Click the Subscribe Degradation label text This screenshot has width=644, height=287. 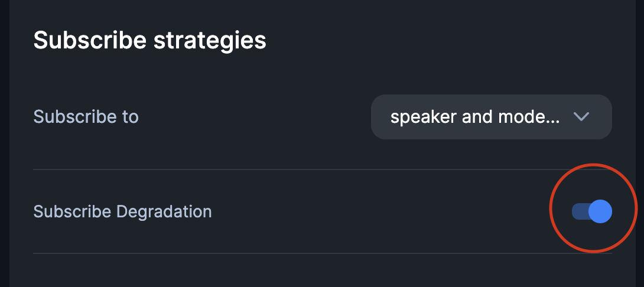[122, 211]
